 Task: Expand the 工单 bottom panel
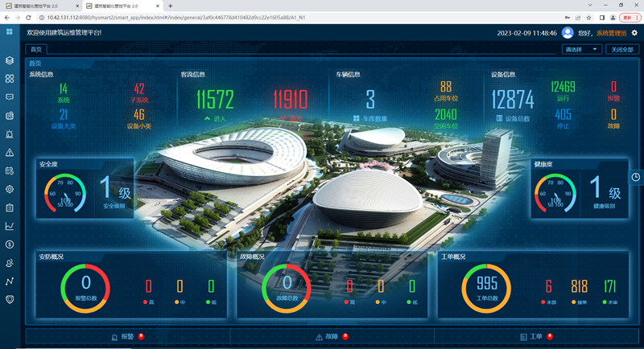click(x=535, y=336)
